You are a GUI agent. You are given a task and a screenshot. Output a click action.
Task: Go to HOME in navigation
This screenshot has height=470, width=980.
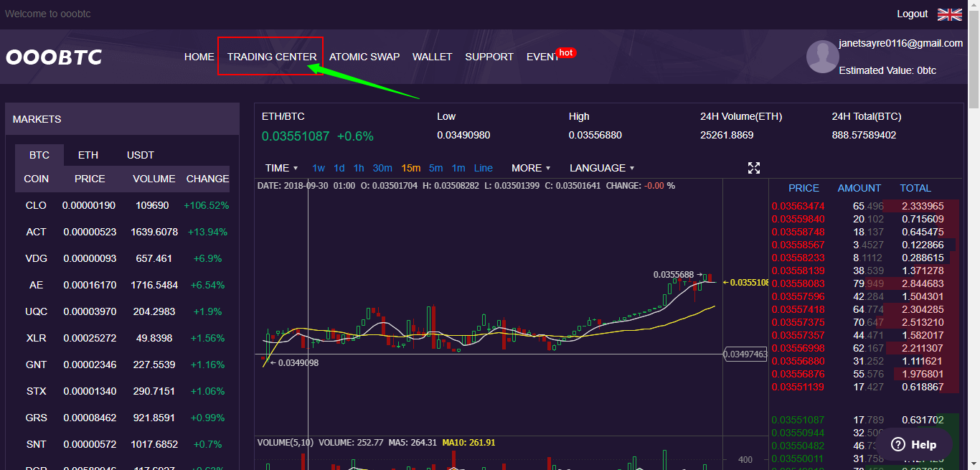point(199,57)
